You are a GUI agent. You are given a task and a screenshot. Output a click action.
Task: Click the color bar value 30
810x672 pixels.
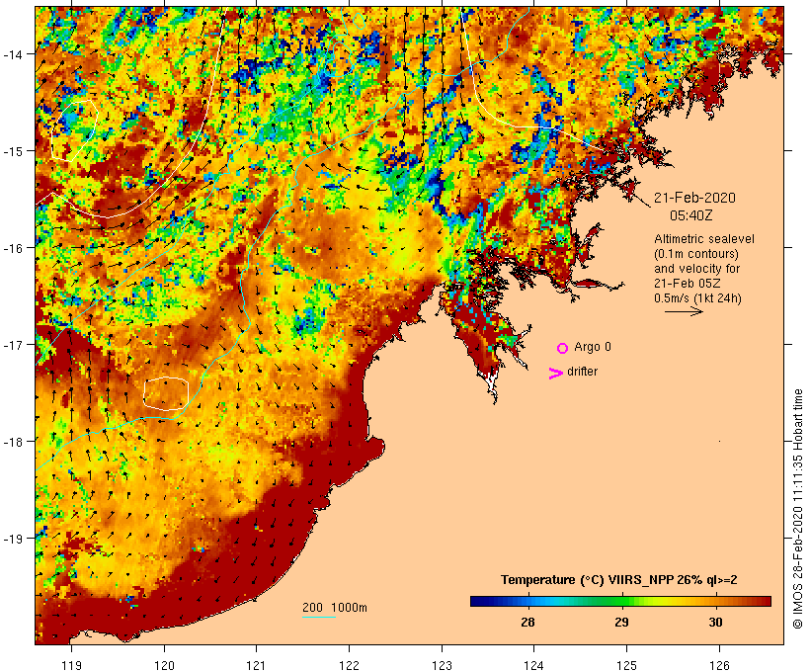click(x=715, y=623)
